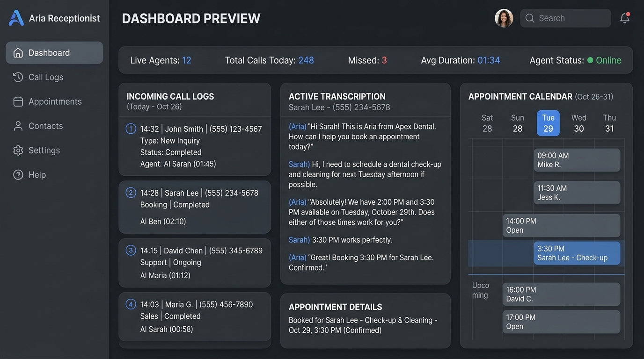The width and height of the screenshot is (644, 359).
Task: Click 'Sarah) 3:30 PM works perfectly.' transcript line
Action: [341, 240]
